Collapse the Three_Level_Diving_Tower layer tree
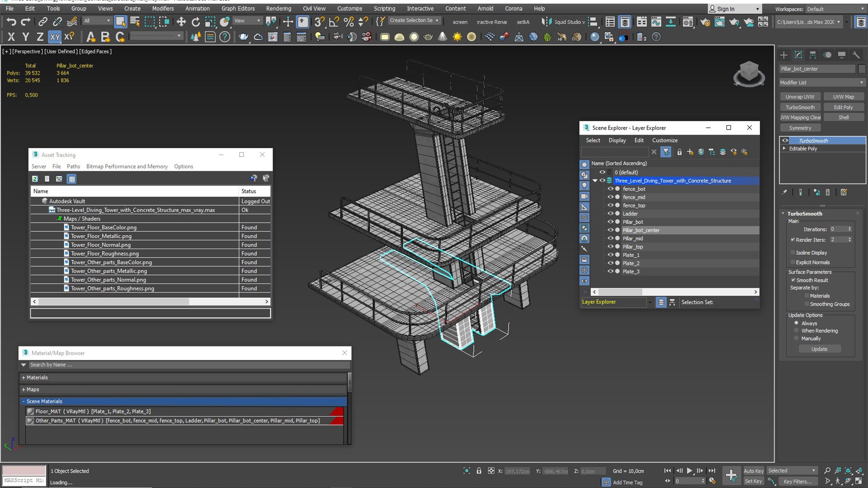Viewport: 868px width, 488px height. pyautogui.click(x=595, y=181)
